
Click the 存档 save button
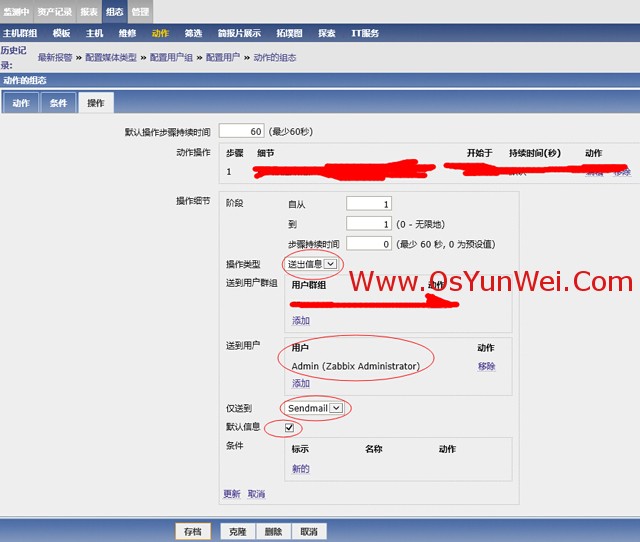point(193,531)
